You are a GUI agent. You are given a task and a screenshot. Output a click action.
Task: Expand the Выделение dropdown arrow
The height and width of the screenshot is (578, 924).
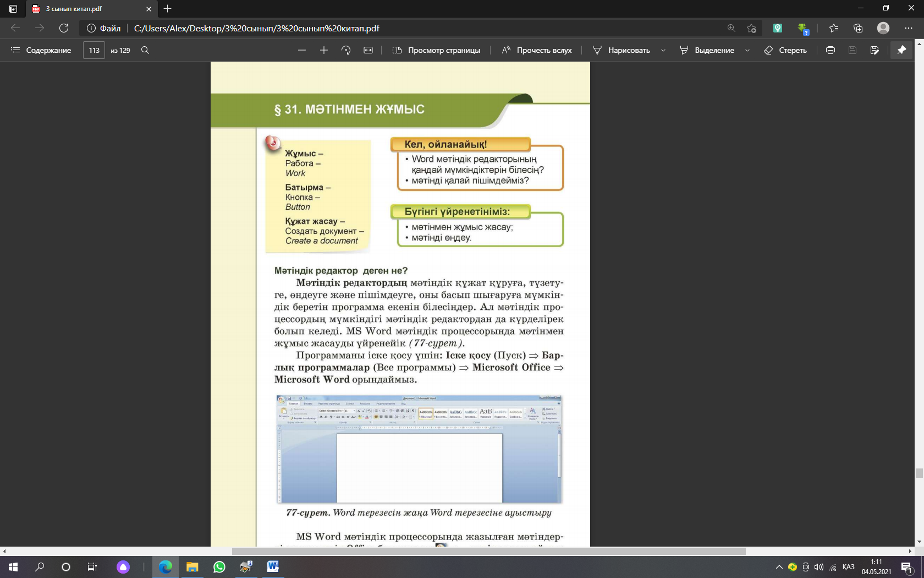(747, 50)
